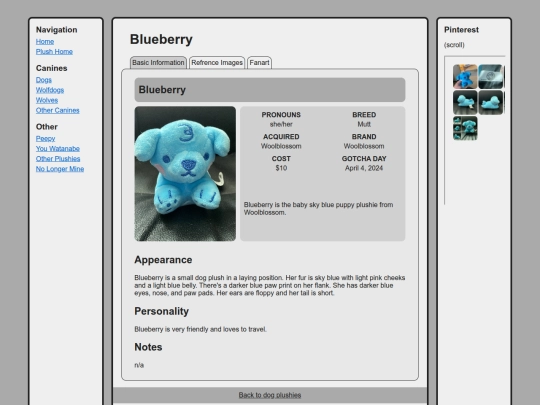Click the ACQUIRED label
540x405 pixels.
(x=281, y=137)
